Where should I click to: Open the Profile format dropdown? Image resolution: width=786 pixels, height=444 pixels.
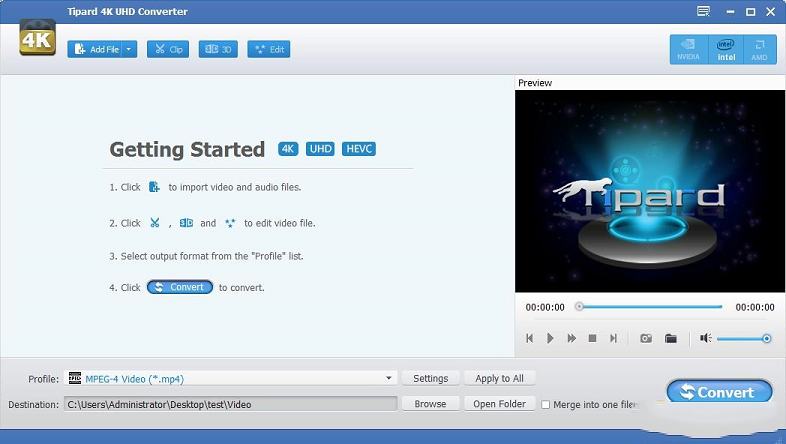point(388,378)
